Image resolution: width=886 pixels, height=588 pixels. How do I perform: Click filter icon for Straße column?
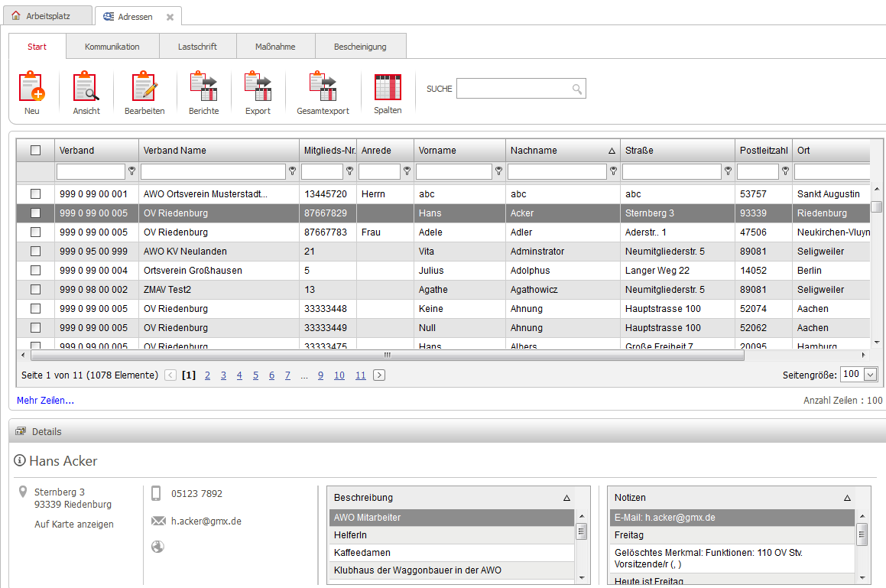click(729, 171)
